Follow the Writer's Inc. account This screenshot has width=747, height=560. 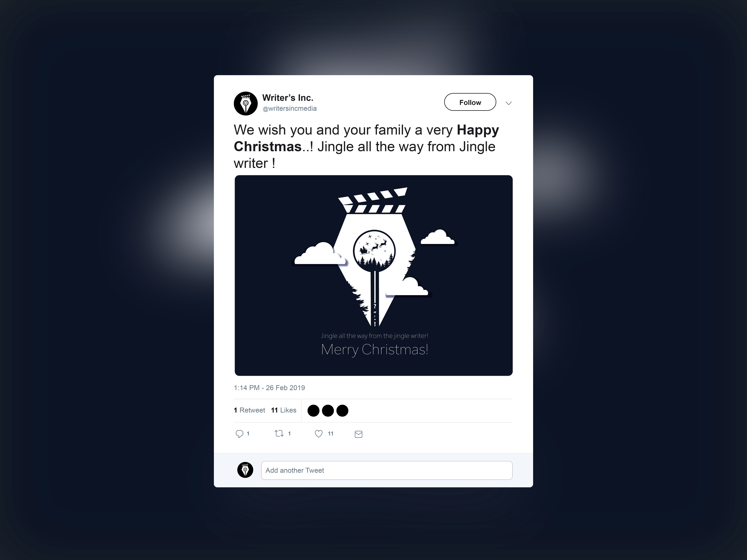click(470, 102)
